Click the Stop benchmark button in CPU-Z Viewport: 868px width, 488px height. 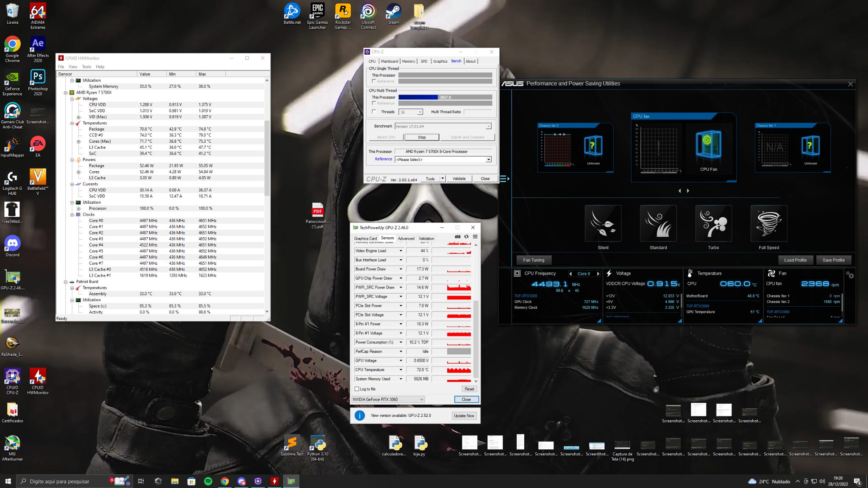422,137
